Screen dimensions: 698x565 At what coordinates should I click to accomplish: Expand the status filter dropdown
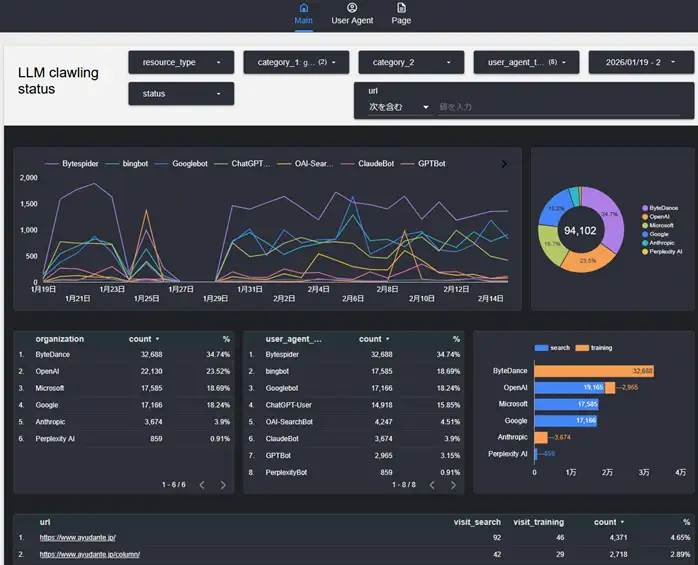181,94
